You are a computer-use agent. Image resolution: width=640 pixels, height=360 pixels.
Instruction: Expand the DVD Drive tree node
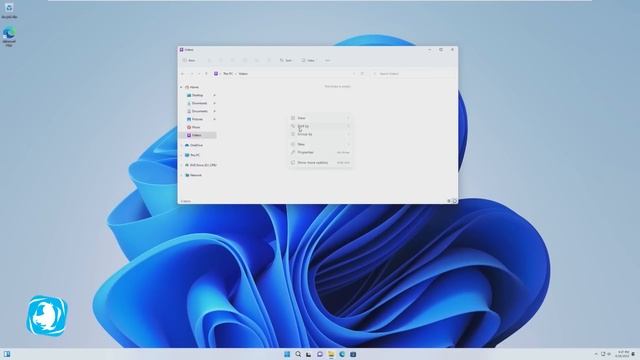(x=181, y=165)
